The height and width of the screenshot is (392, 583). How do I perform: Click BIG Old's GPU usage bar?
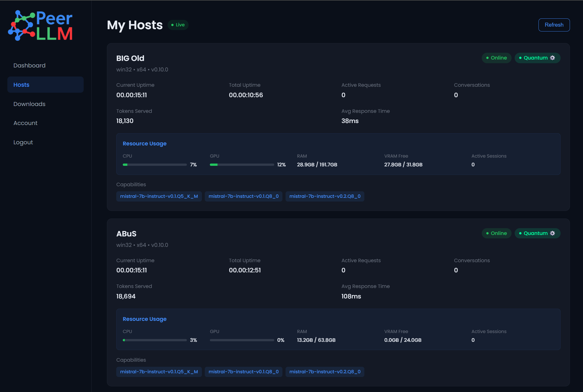(242, 165)
